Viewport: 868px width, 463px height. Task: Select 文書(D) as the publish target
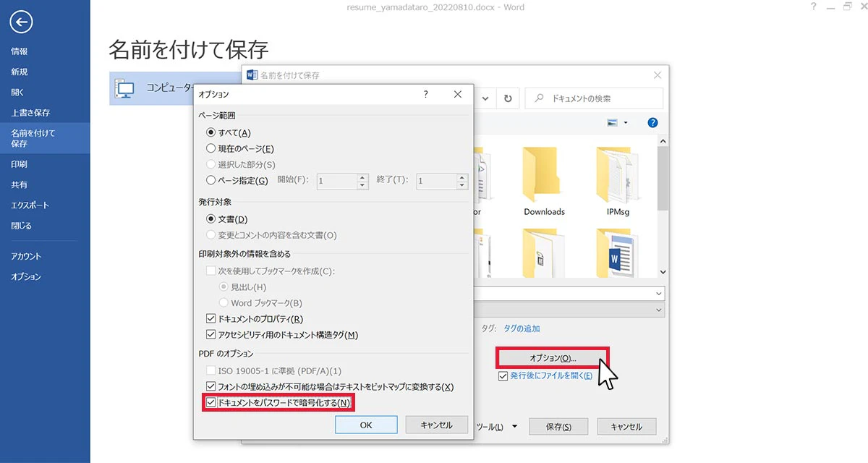click(227, 219)
